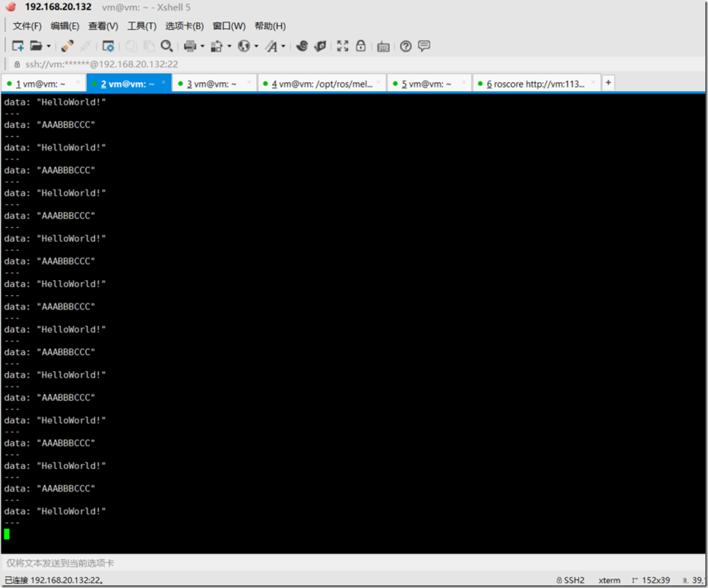Screen dimensions: 708x588
Task: Launch Xagent key icon
Action: click(320, 46)
